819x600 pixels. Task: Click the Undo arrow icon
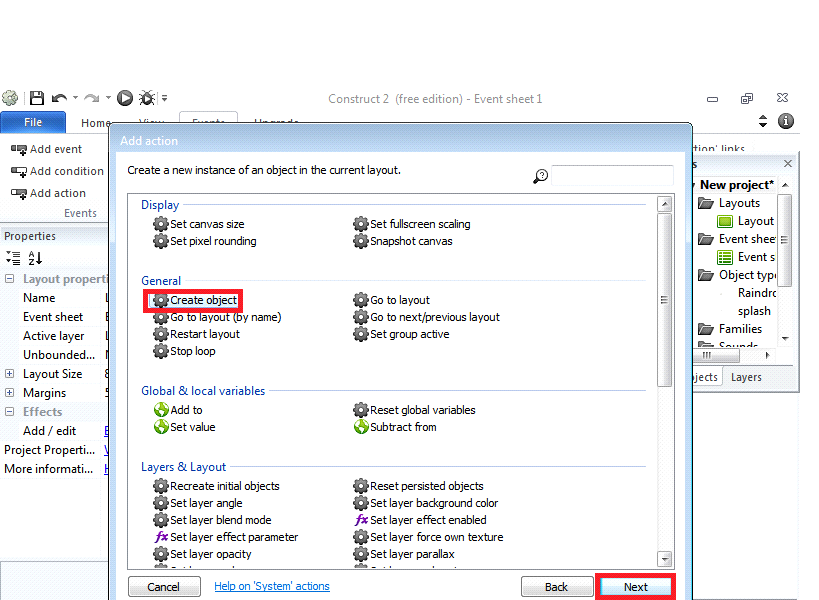60,98
